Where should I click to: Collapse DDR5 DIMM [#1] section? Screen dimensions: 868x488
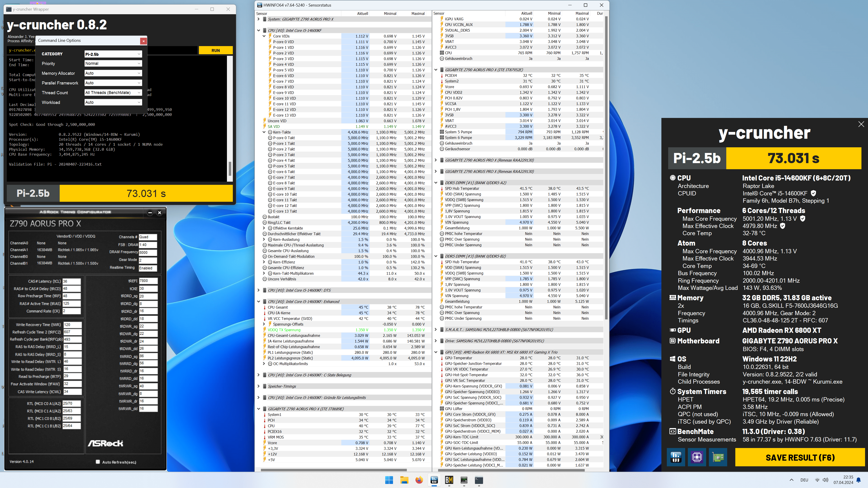pos(436,183)
